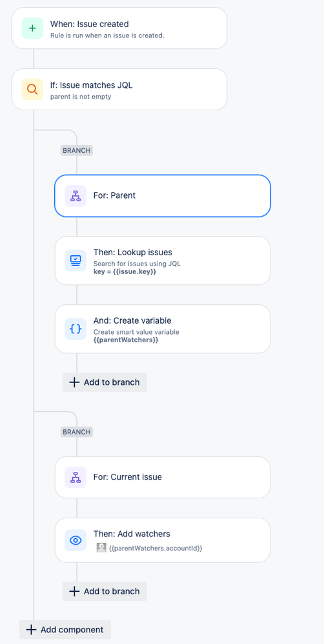
Task: Select the Then: Lookup issues action
Action: point(163,260)
